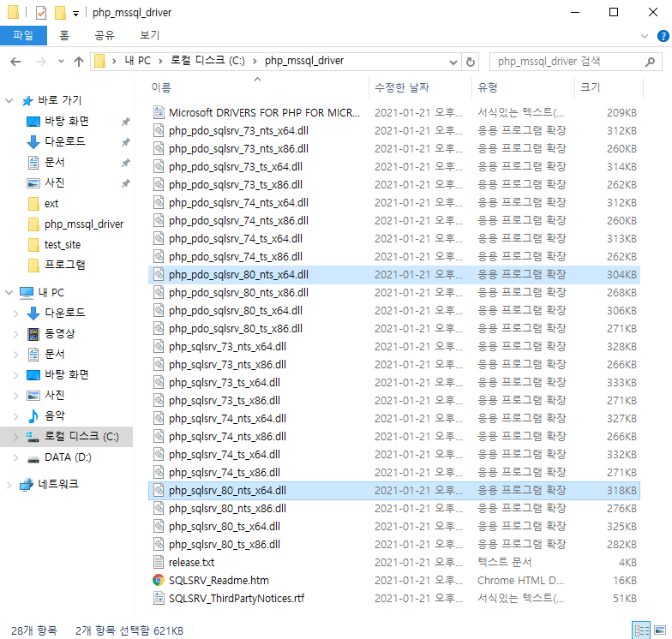
Task: Select php_pdo_sqlsrv_80_nts_x64.dll file
Action: [x=394, y=274]
